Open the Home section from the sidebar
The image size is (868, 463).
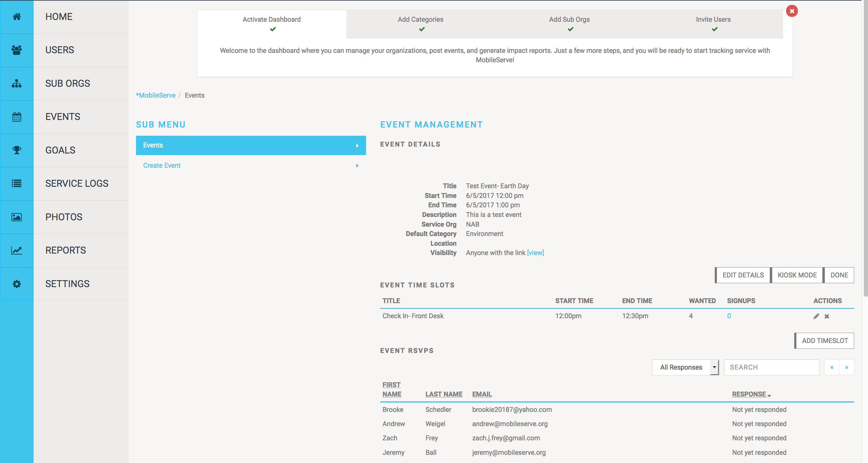click(x=17, y=17)
